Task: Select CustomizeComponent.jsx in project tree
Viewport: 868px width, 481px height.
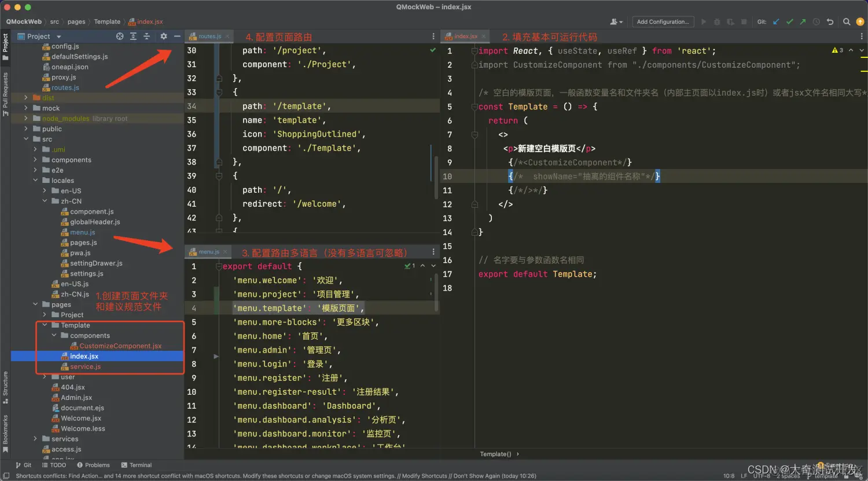Action: click(x=120, y=346)
